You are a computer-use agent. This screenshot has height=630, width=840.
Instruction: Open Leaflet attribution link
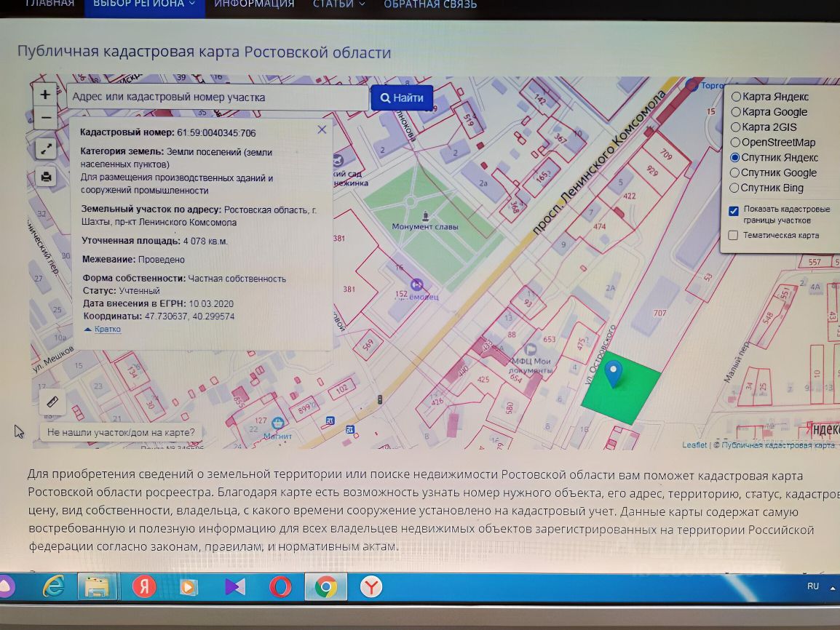[694, 444]
